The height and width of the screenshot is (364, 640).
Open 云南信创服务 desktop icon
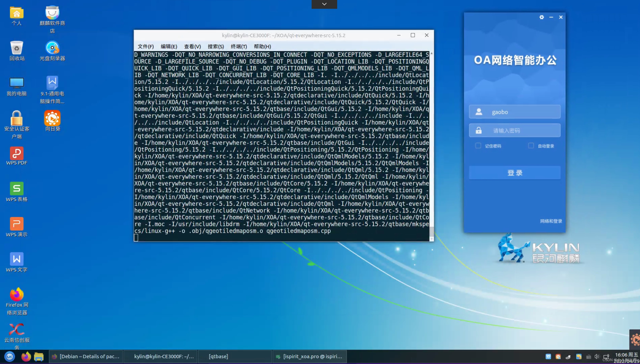pyautogui.click(x=17, y=336)
